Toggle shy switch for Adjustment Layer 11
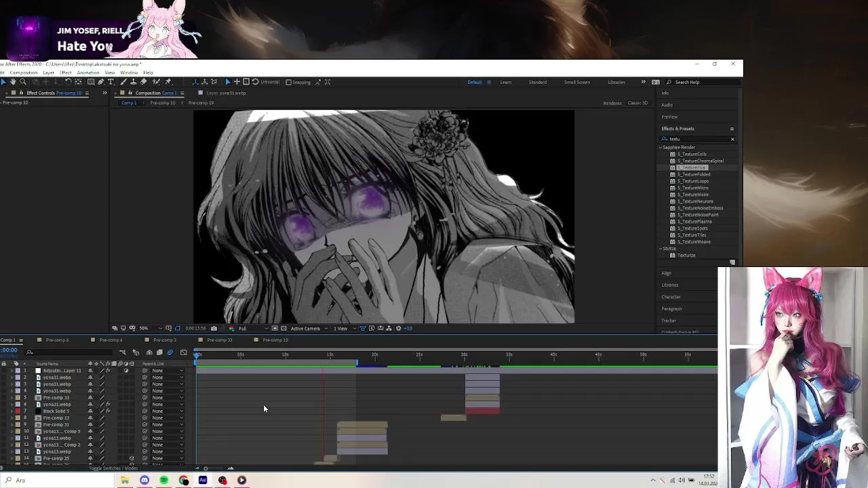The image size is (868, 488). coord(90,371)
